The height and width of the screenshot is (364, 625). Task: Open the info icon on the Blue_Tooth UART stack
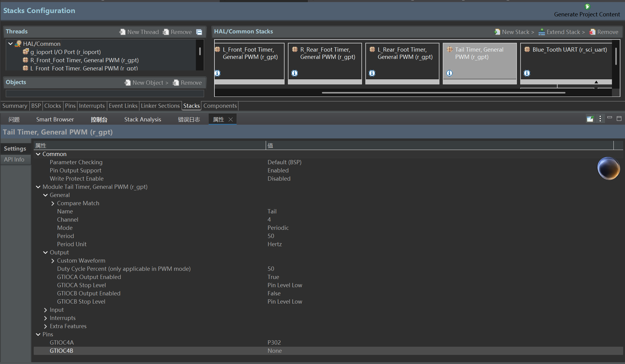point(527,73)
